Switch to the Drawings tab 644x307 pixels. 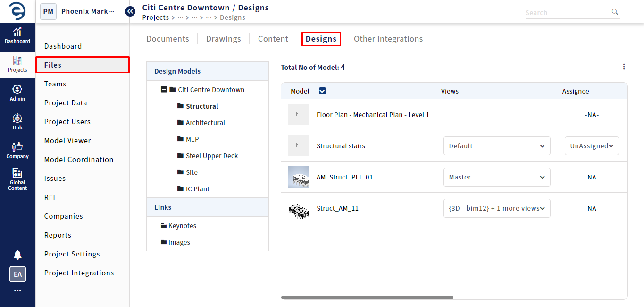coord(223,39)
